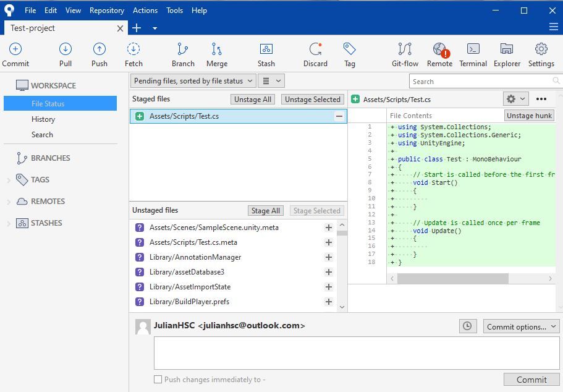Stage Library/AssetImportState with plus icon
Image resolution: width=563 pixels, height=392 pixels.
329,287
